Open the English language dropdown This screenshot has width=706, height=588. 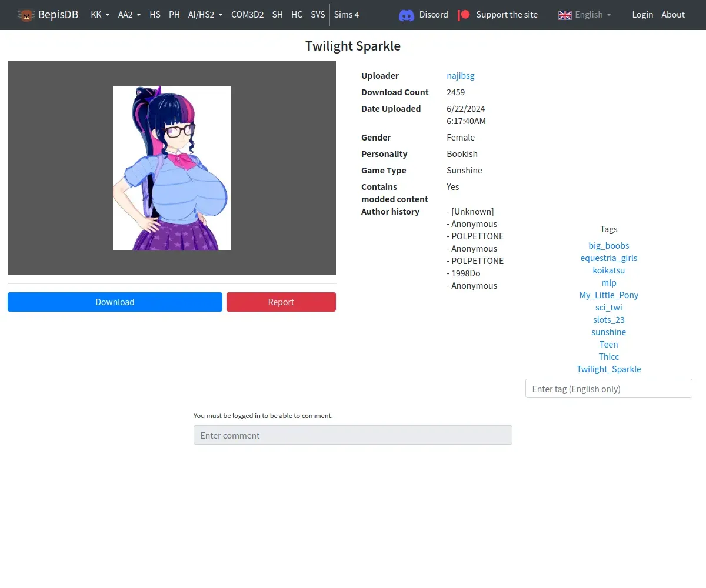[584, 15]
